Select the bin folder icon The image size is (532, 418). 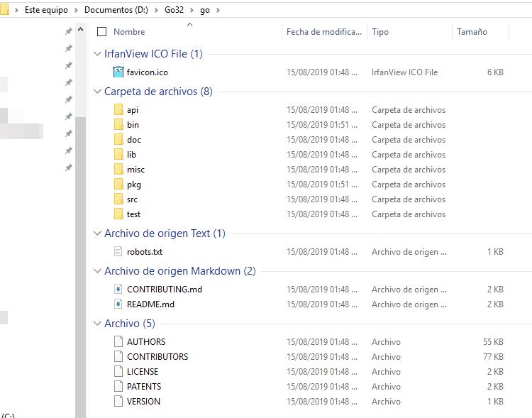click(118, 125)
